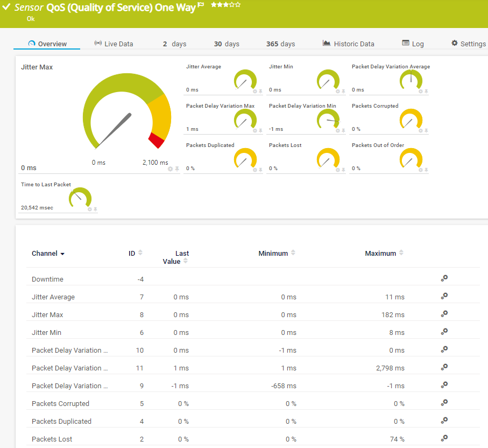The image size is (488, 448).
Task: Switch to the Live Data tab
Action: [x=114, y=44]
